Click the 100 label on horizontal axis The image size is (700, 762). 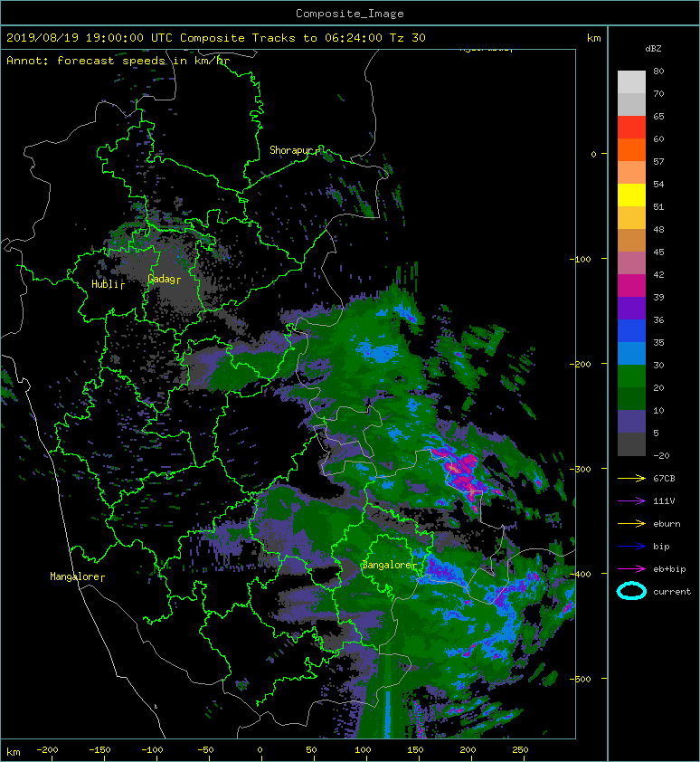tap(363, 750)
